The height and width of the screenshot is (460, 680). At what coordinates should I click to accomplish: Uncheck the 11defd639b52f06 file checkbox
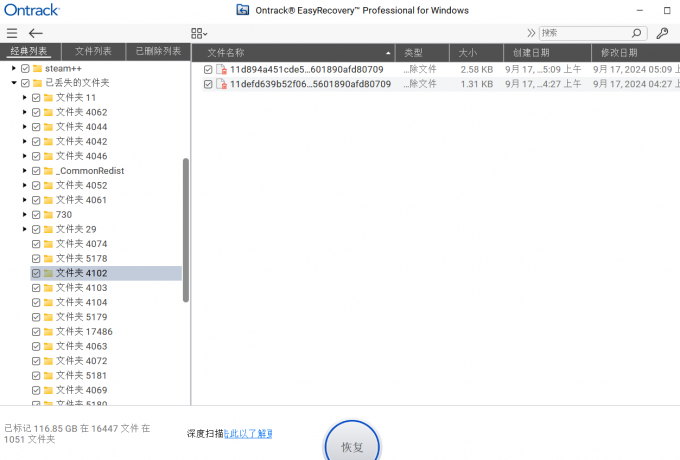click(208, 84)
